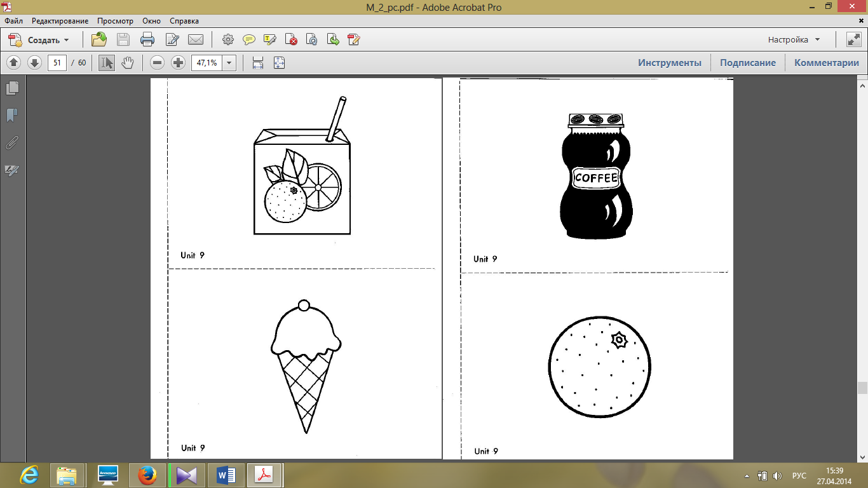Open Lenovo app on taskbar
The width and height of the screenshot is (868, 488).
pos(107,475)
